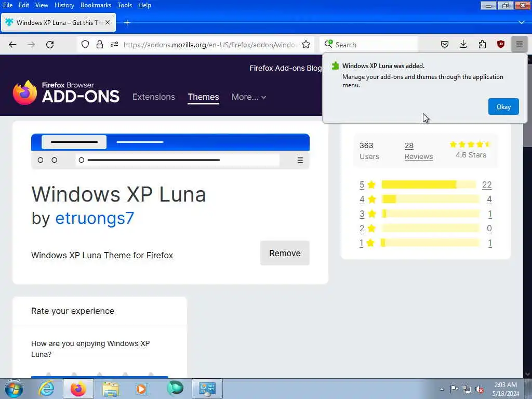The width and height of the screenshot is (532, 399).
Task: Open the Tools menu
Action: coord(125,5)
